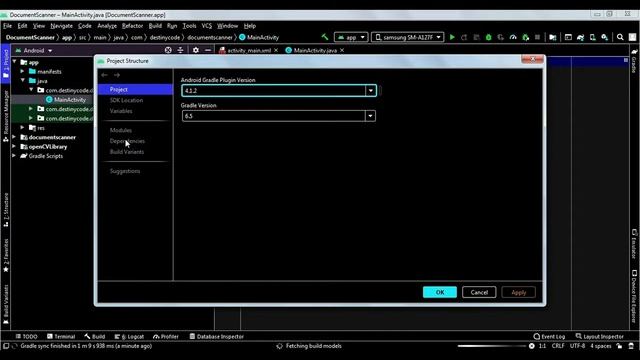Click the forward arrow in Project Structure
Screen dimensions: 640x360
tap(117, 75)
